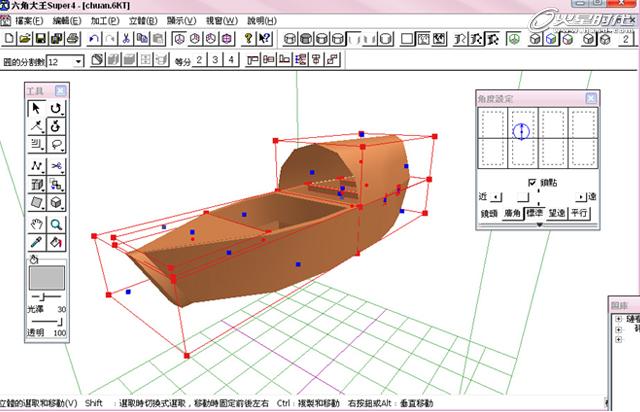Select the 平行 lens button
This screenshot has width=640, height=412.
[579, 213]
